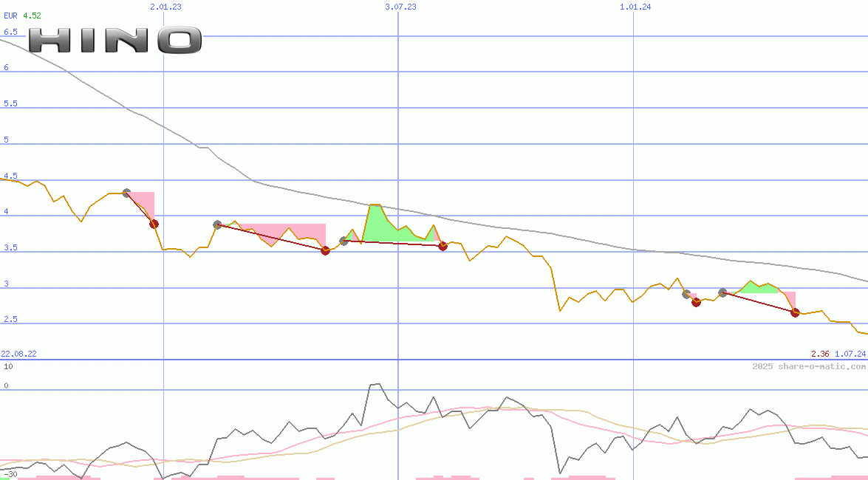Image resolution: width=868 pixels, height=480 pixels.
Task: Click the indicator scale label 10
Action: tap(8, 366)
